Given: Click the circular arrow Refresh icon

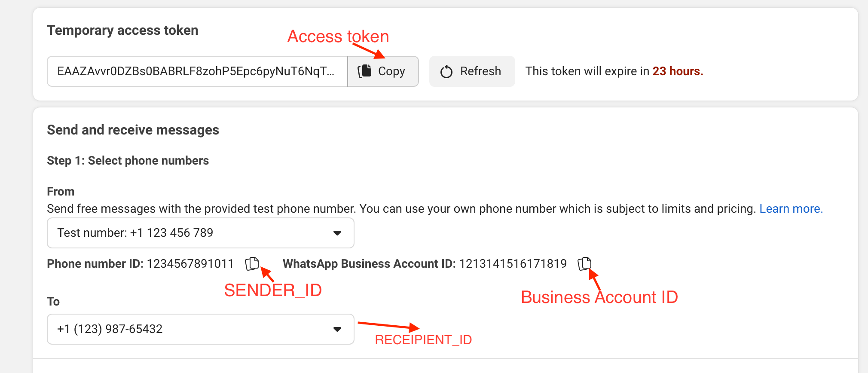Looking at the screenshot, I should (x=446, y=71).
